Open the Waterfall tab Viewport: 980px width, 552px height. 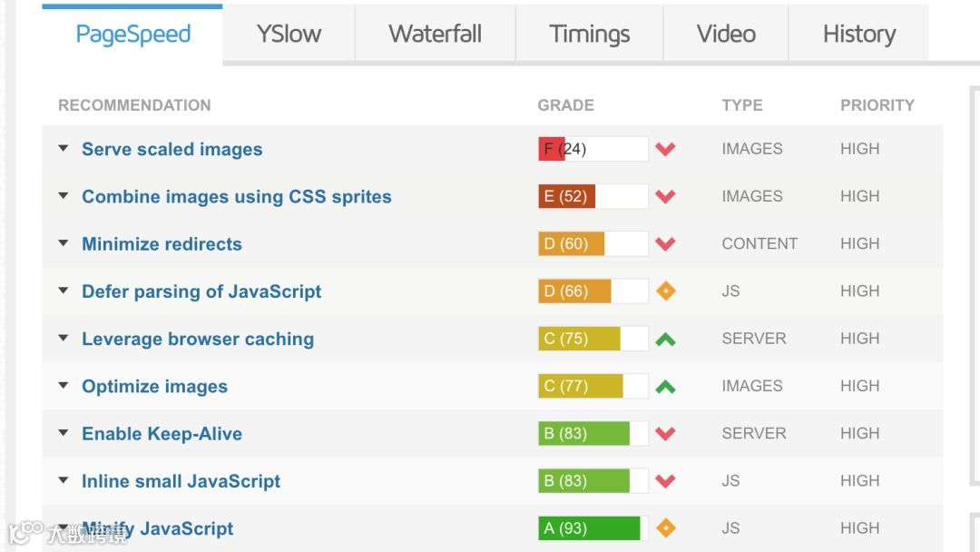click(435, 34)
